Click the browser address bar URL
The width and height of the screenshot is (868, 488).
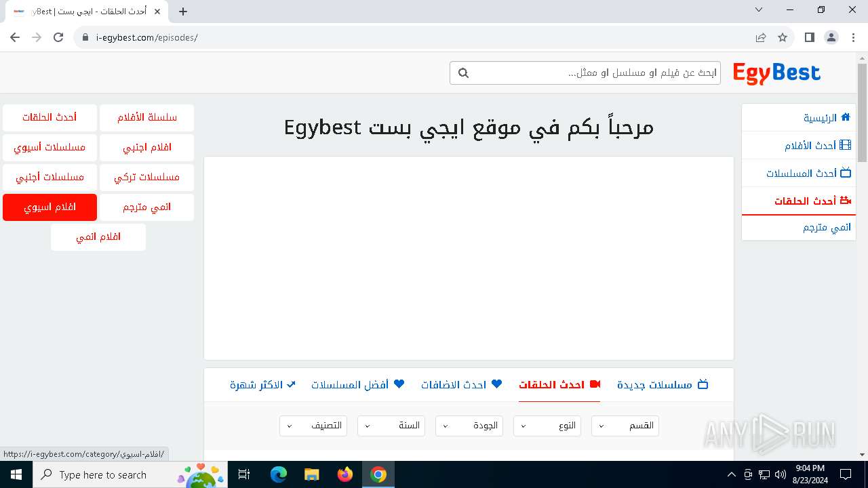[x=147, y=37]
